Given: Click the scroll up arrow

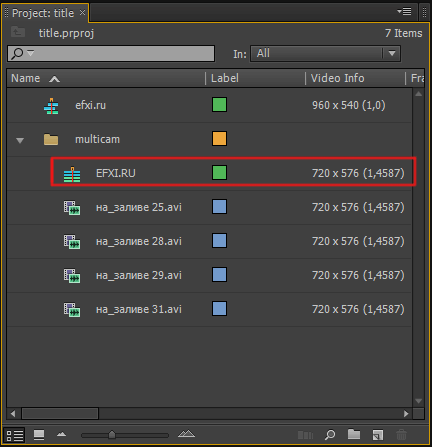Looking at the screenshot, I should click(x=419, y=94).
